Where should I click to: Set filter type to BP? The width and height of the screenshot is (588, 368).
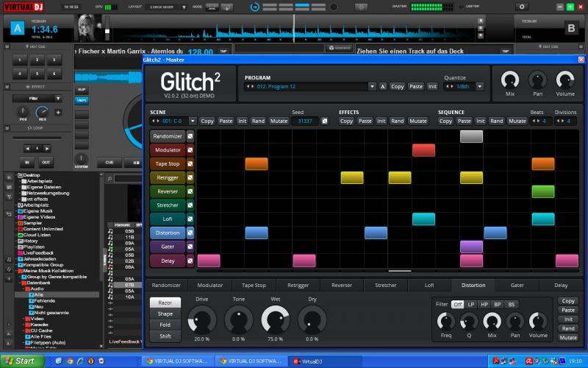coord(498,305)
